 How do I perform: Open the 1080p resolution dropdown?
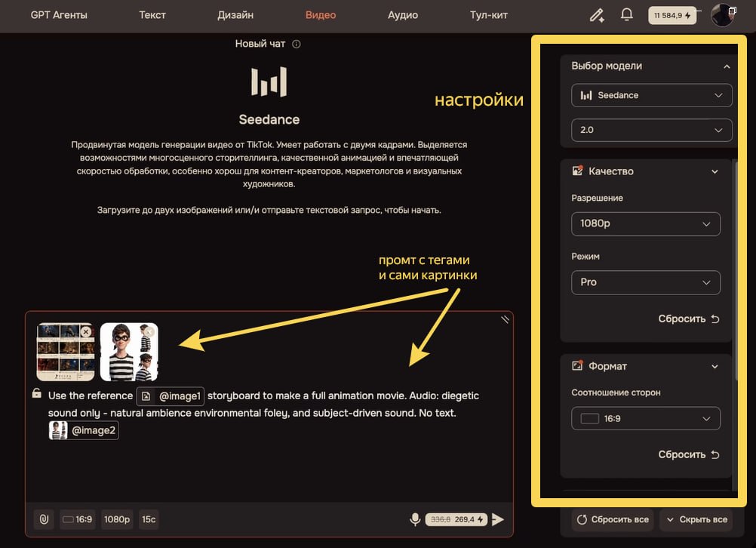[646, 224]
